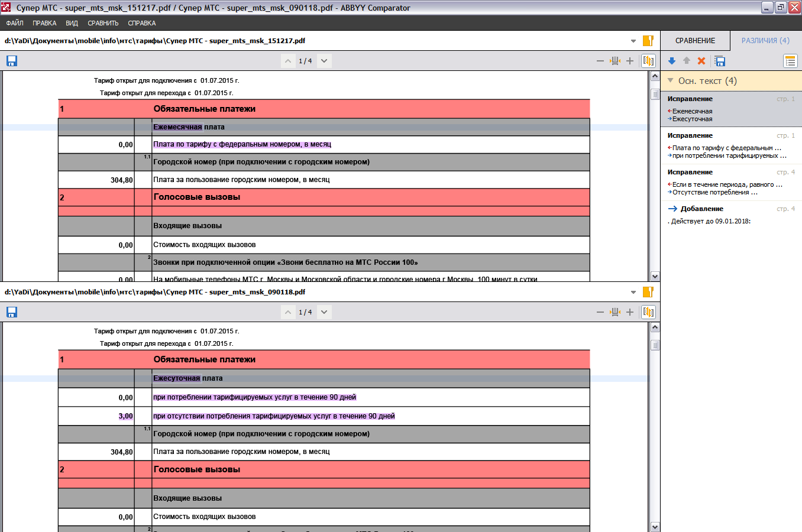Click save icon in top document toolbar

(12, 61)
